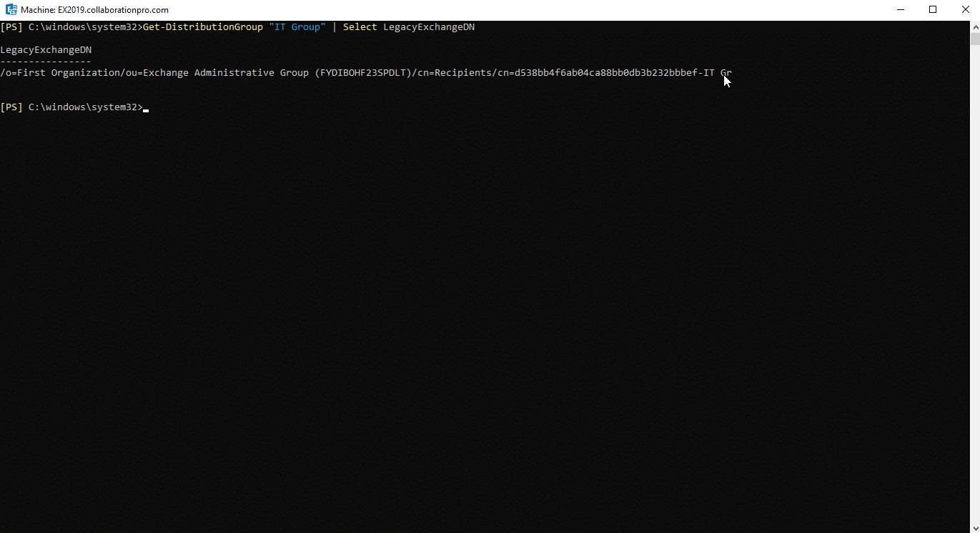Viewport: 980px width, 533px height.
Task: Close the EX2019 console window
Action: pos(966,9)
